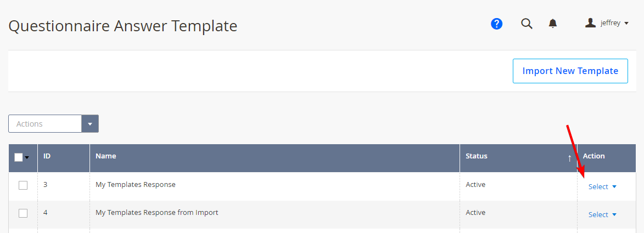Open the blue help question mark icon
Image resolution: width=644 pixels, height=233 pixels.
click(496, 24)
